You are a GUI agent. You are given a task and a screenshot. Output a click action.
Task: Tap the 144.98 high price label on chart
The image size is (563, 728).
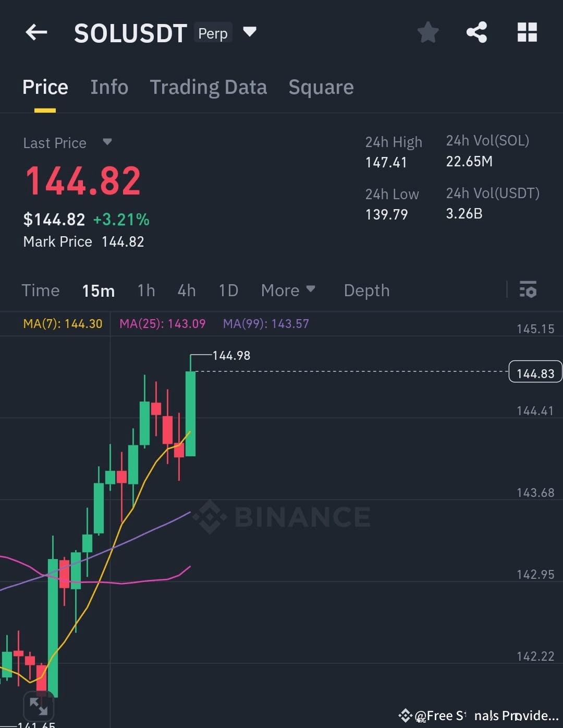[231, 355]
